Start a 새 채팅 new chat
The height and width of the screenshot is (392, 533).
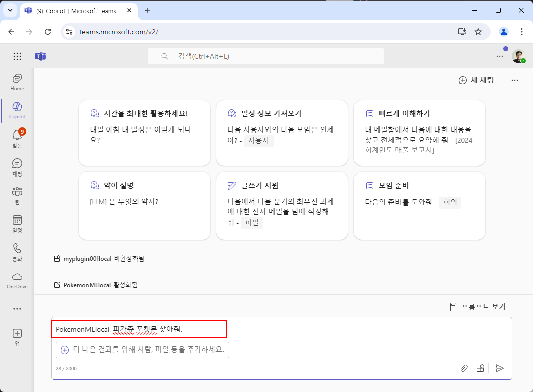476,80
